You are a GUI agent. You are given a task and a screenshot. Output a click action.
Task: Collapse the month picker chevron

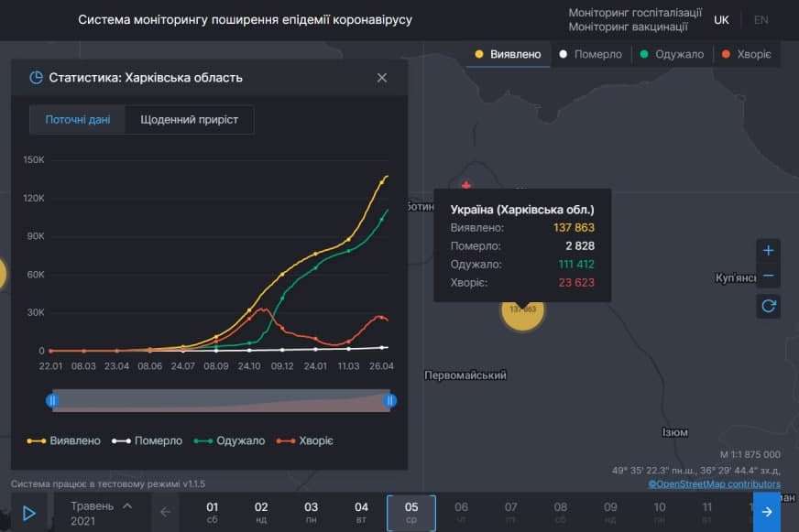(127, 505)
